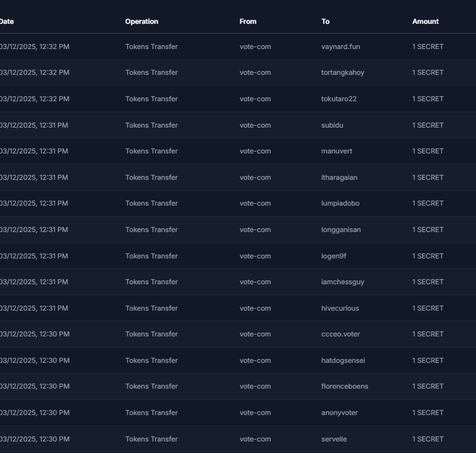
Task: Click the From column header
Action: pyautogui.click(x=248, y=22)
